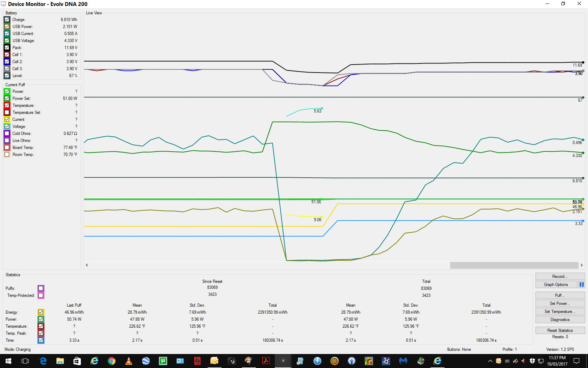Launch VLC media player from taskbar
This screenshot has width=588, height=368.
coord(129,361)
